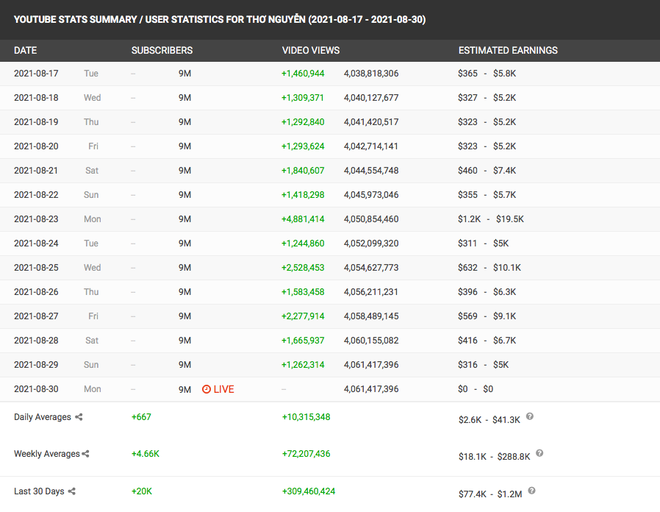Click the YouTube Stats Summary title
Screen dimensions: 660x512
tap(220, 19)
